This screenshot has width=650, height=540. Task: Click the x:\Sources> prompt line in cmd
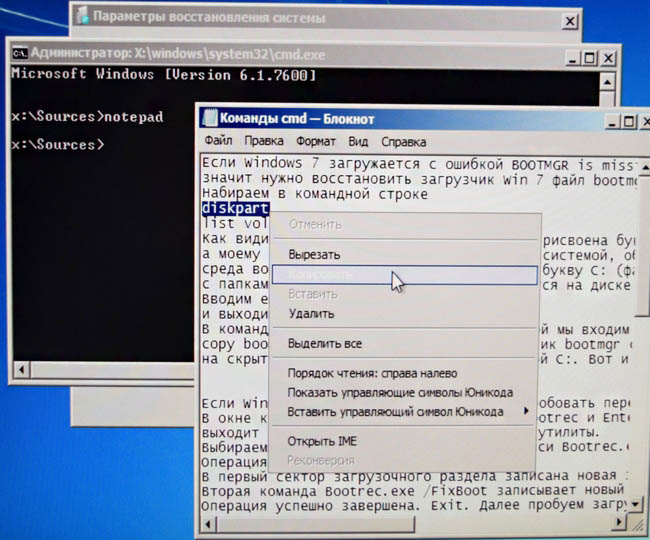click(x=58, y=144)
